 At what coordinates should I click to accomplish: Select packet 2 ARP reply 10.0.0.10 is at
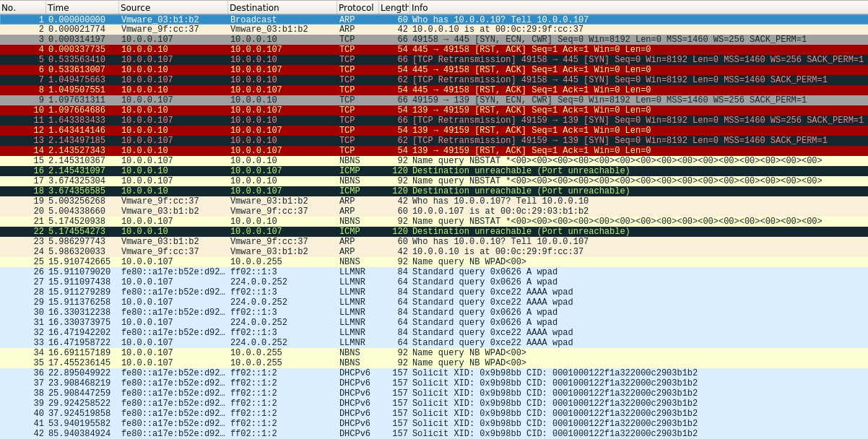click(434, 30)
